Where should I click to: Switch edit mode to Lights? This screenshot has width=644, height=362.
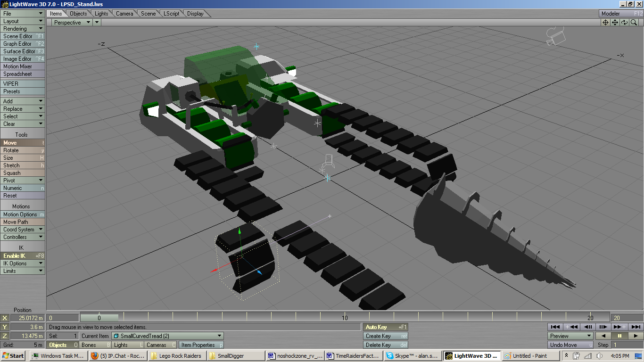128,345
